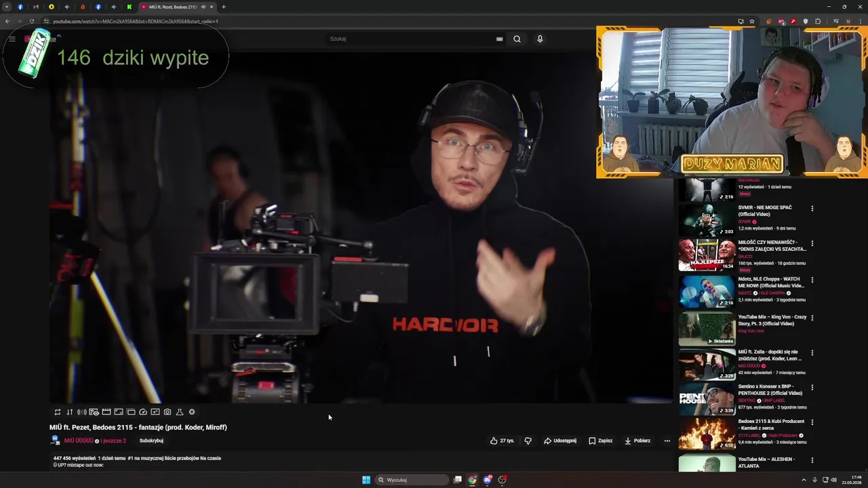Open options for Sentino x Koneser video

pos(812,388)
